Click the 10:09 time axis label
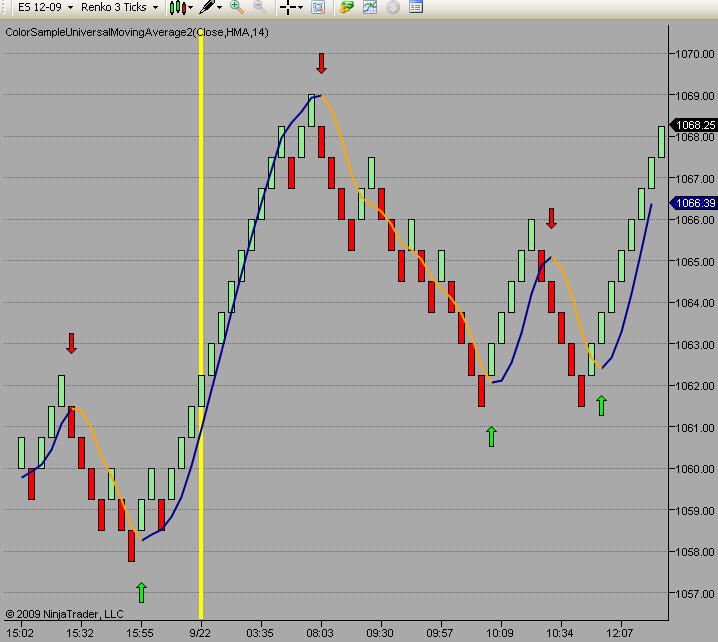This screenshot has width=718, height=642. 500,633
